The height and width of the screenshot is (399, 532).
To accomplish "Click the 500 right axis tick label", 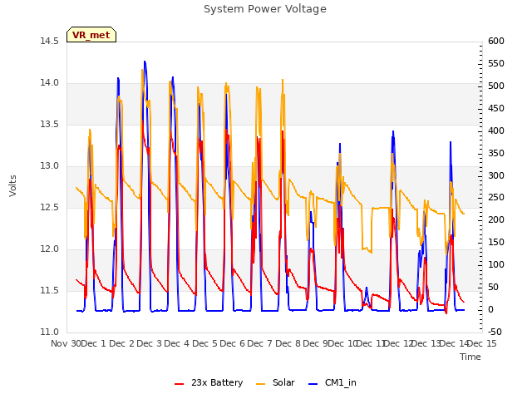I will tap(496, 86).
